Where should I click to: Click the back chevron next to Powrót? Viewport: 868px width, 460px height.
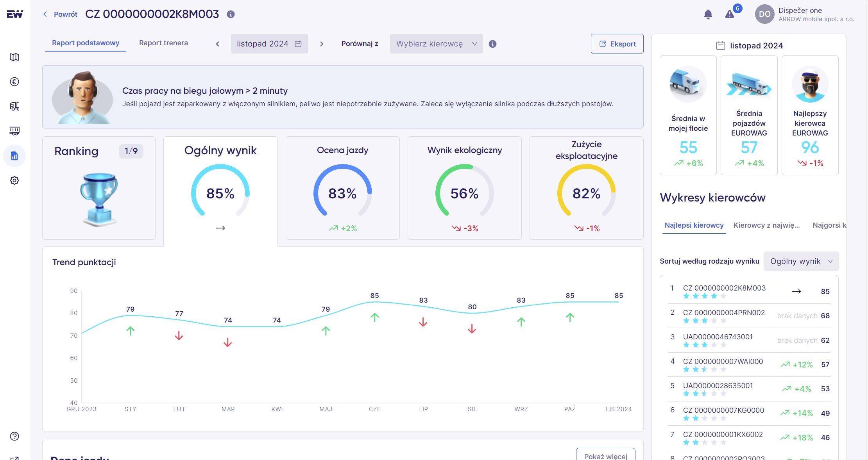45,14
